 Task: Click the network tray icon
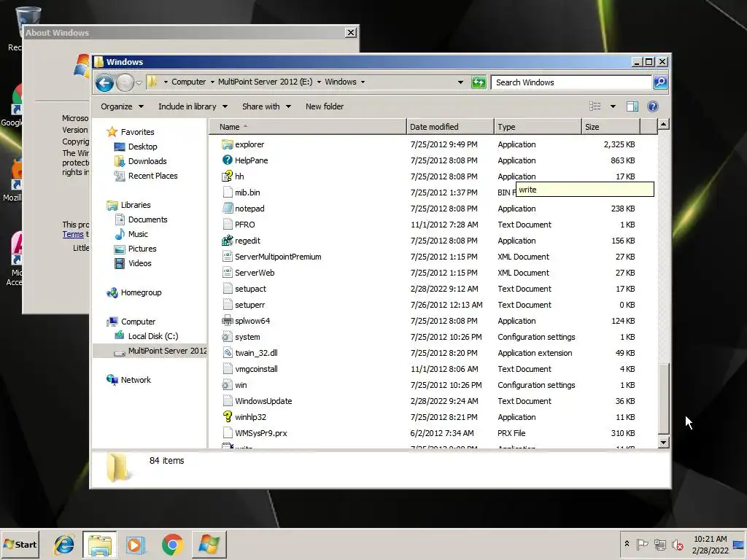tap(659, 544)
